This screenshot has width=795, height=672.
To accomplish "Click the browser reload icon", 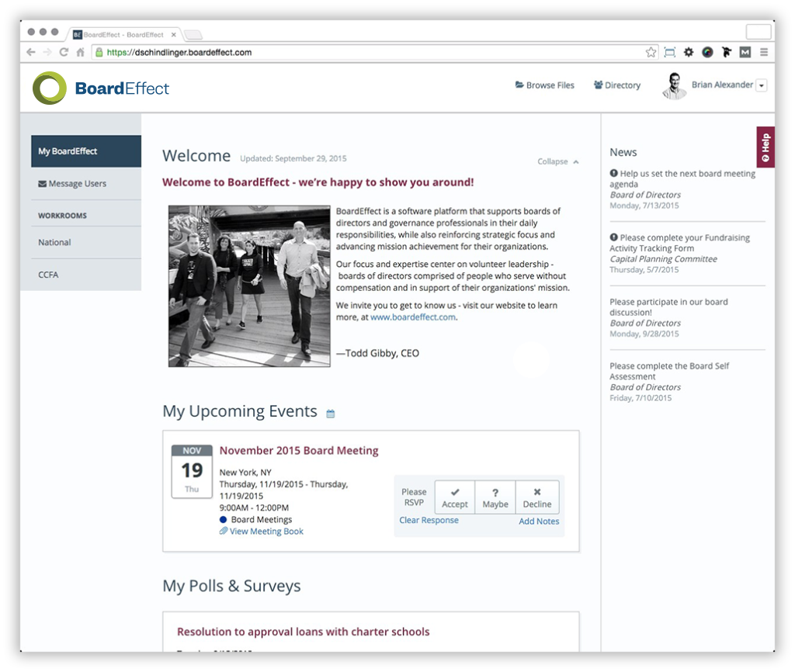I will click(x=64, y=53).
